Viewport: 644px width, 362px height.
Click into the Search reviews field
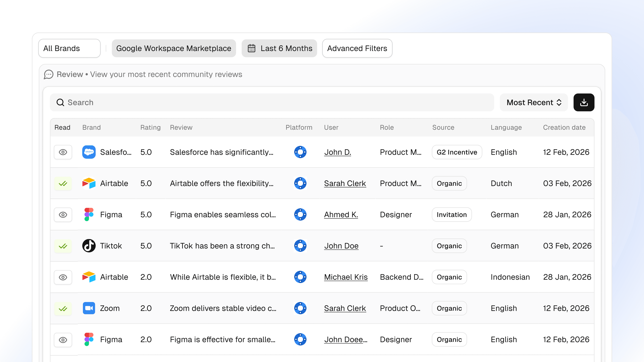272,102
